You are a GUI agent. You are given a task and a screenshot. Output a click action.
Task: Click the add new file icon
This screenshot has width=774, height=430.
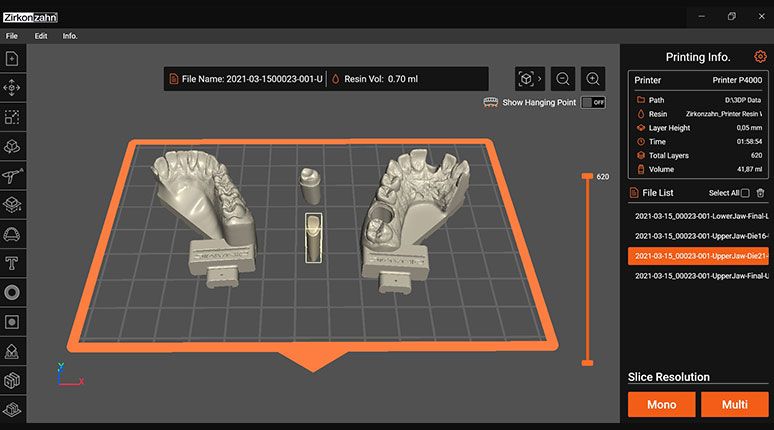tap(12, 59)
